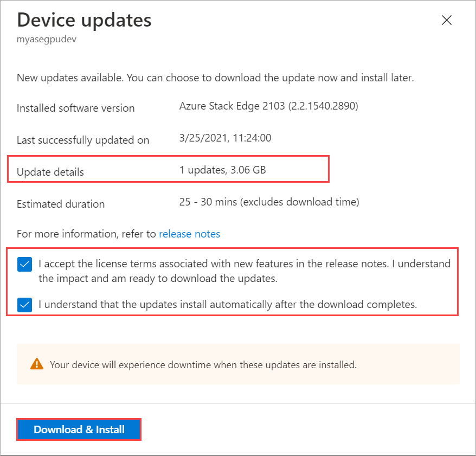476x456 pixels.
Task: Open the release notes link
Action: point(189,234)
